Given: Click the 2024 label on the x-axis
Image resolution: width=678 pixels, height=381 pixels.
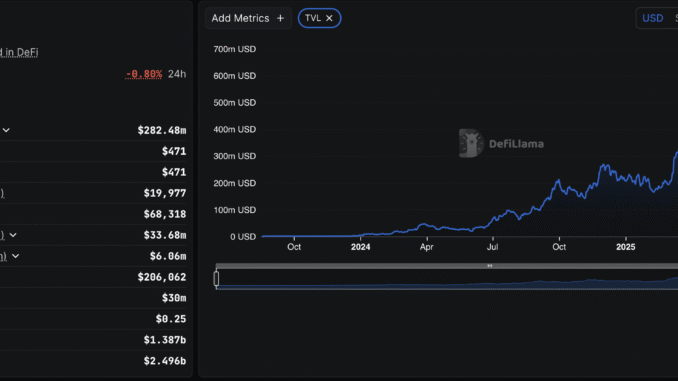Looking at the screenshot, I should click(361, 247).
